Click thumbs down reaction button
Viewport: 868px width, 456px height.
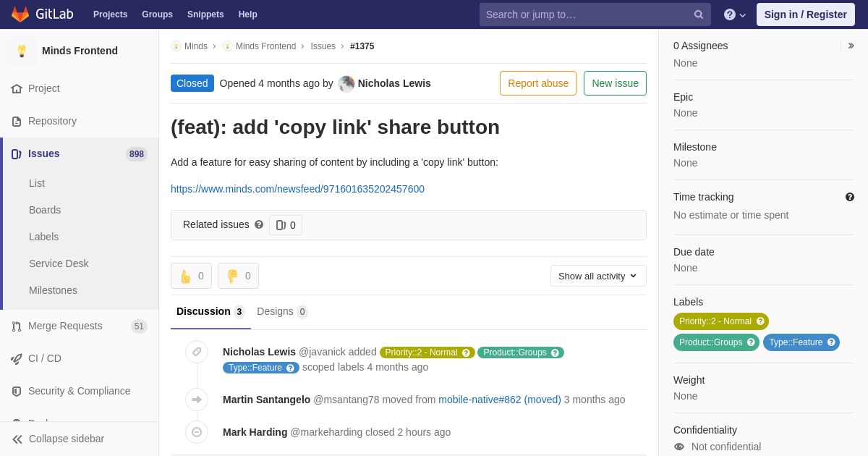[238, 276]
